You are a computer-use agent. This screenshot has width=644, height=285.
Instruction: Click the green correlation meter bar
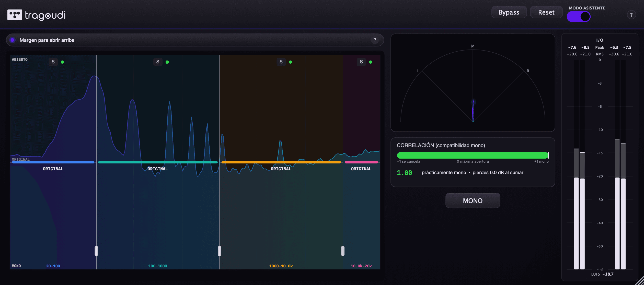point(473,155)
